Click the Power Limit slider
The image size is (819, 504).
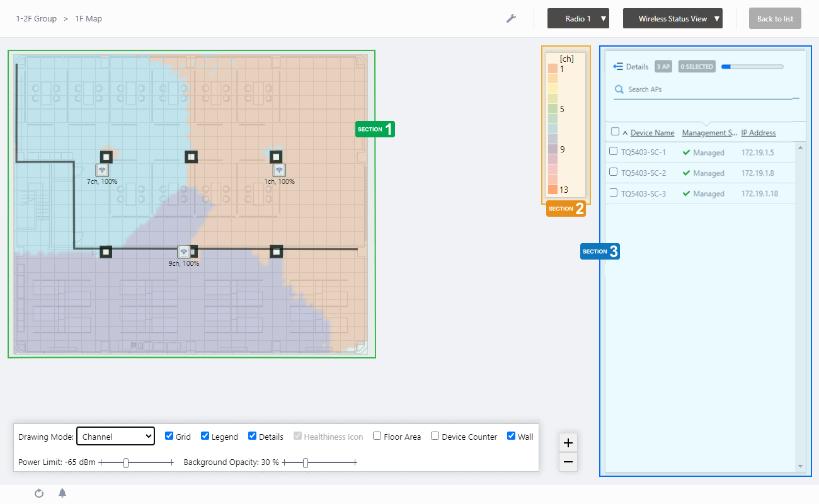point(127,463)
